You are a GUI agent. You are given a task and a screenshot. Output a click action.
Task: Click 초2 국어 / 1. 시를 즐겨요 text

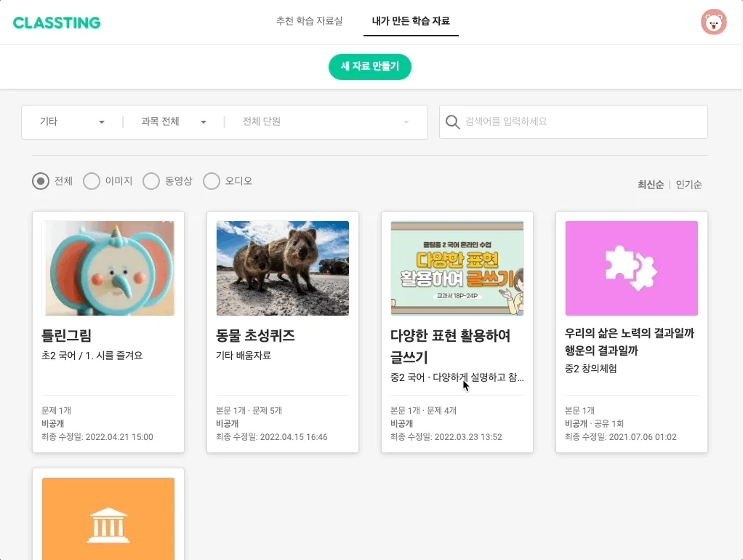pyautogui.click(x=92, y=356)
